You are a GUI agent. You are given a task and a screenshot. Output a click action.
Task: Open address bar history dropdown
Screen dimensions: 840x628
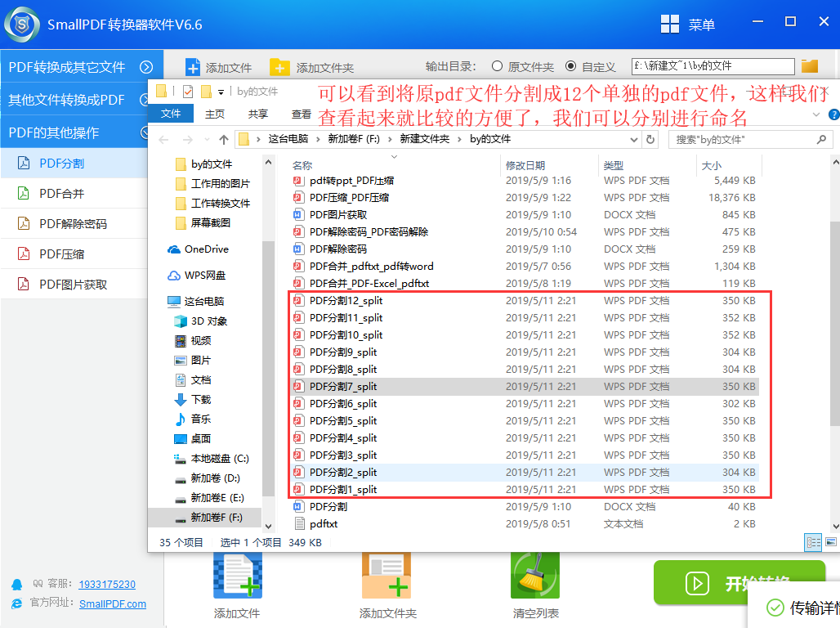click(634, 140)
